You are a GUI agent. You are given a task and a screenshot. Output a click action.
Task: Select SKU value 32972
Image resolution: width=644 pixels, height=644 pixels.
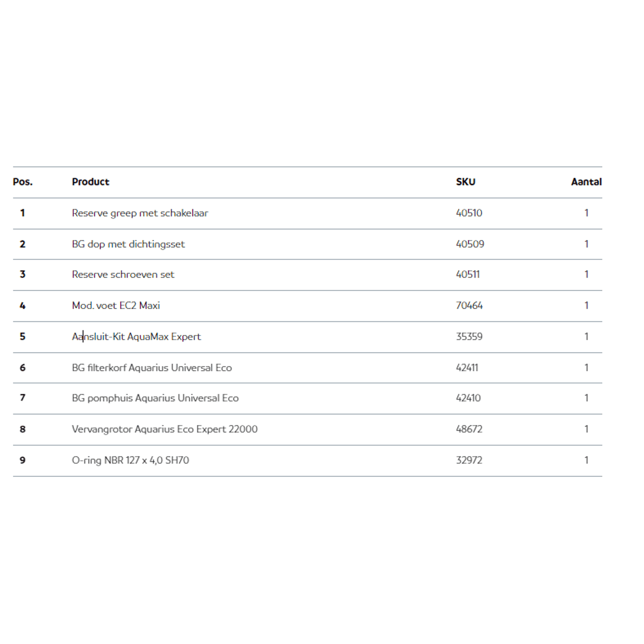pyautogui.click(x=469, y=460)
